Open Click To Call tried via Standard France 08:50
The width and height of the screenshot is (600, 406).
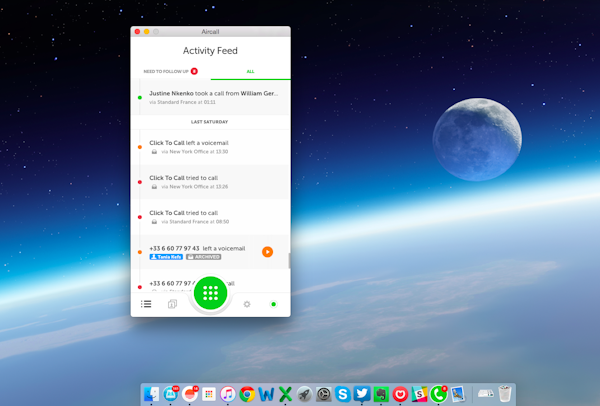pyautogui.click(x=210, y=217)
